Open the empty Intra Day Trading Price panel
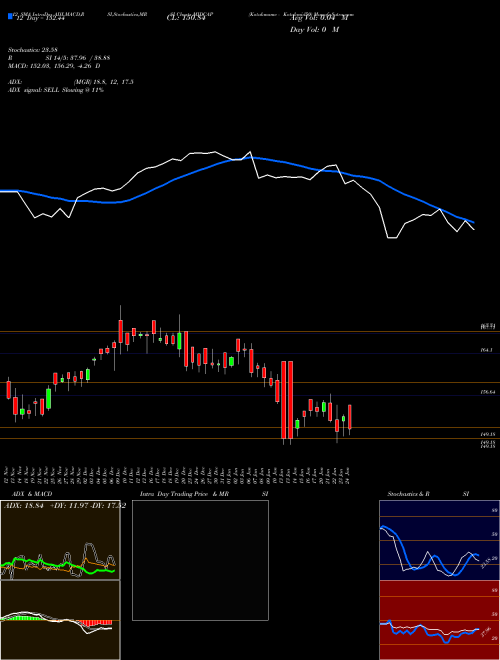The height and width of the screenshot is (660, 500). click(200, 560)
